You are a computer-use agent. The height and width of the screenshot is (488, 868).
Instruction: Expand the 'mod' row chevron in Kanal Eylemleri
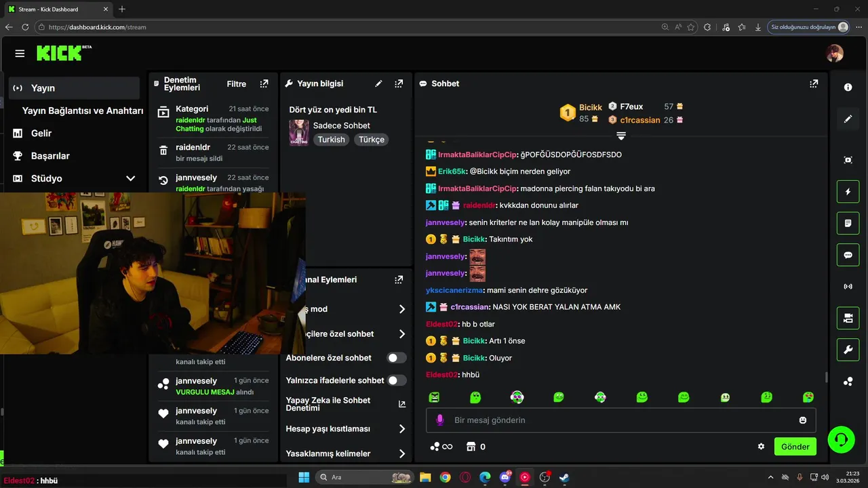point(402,309)
